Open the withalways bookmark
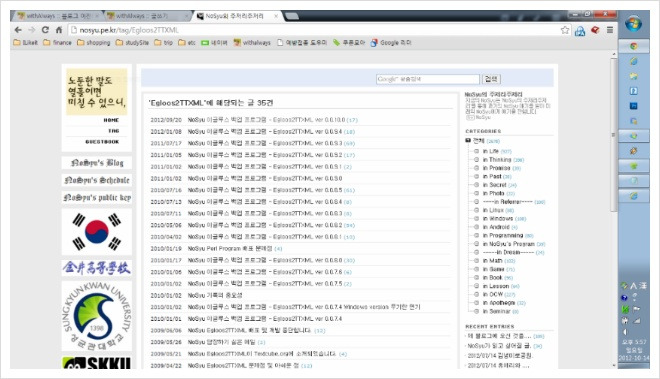660x379 pixels. tap(252, 43)
